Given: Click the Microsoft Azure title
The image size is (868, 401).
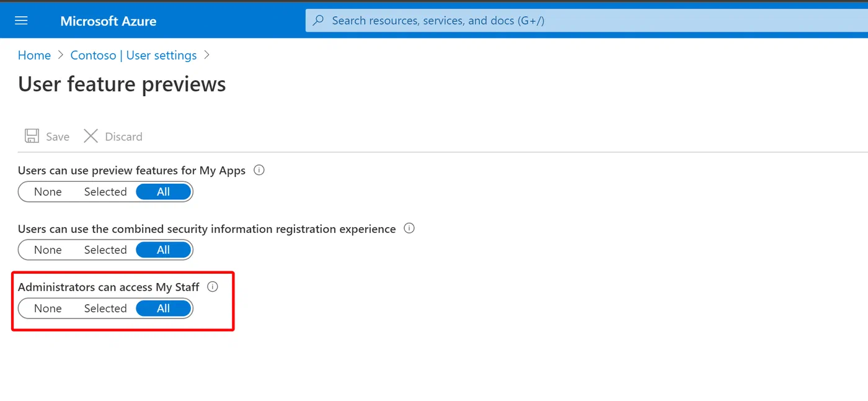Looking at the screenshot, I should [x=108, y=21].
